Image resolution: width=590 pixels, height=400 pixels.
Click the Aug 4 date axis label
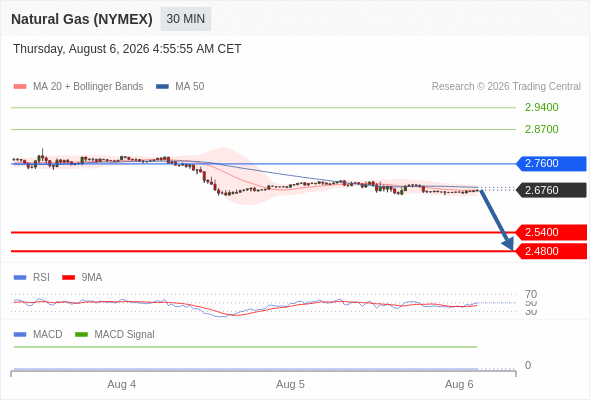click(x=122, y=385)
